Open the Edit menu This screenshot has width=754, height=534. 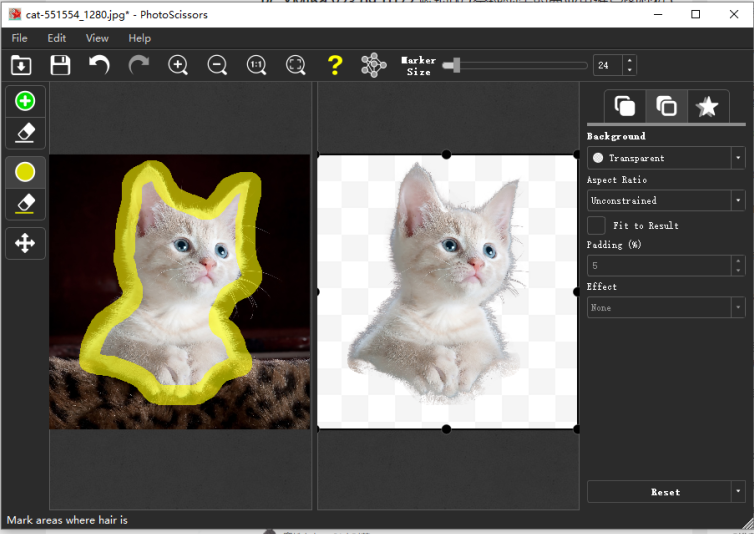coord(57,38)
